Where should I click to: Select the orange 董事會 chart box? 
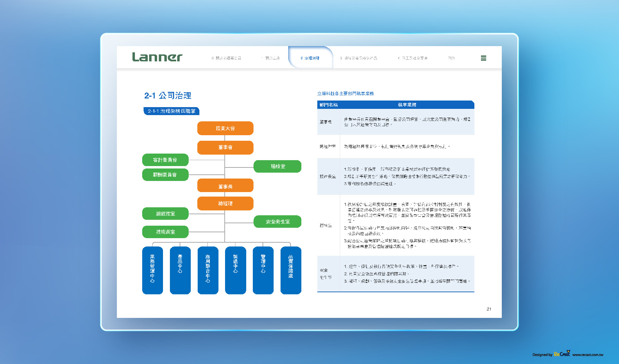click(225, 147)
